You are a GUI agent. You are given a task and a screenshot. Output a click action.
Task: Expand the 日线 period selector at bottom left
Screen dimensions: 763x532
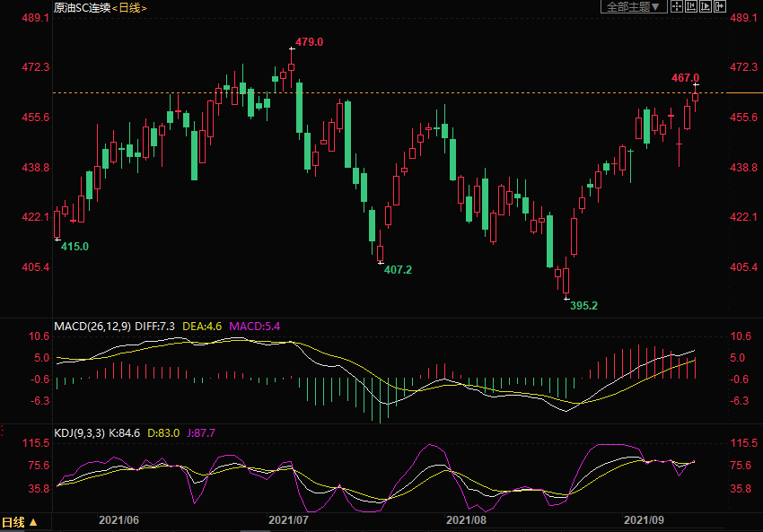tap(20, 521)
